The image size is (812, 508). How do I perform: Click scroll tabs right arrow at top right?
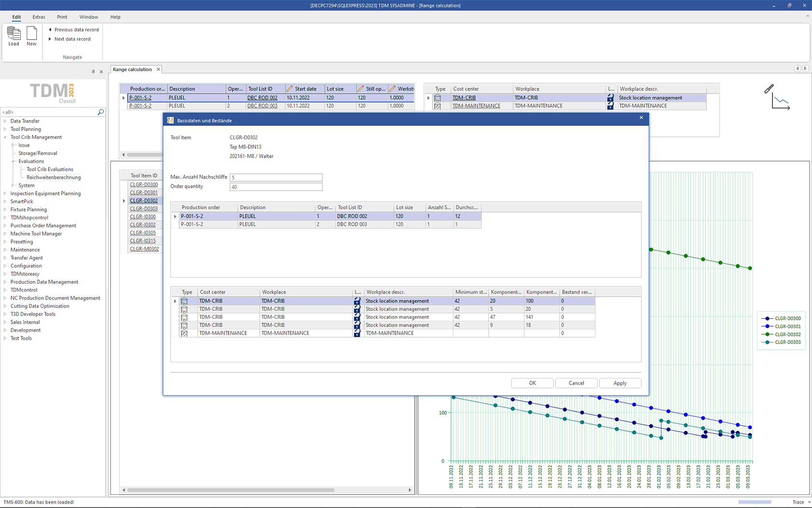[805, 69]
